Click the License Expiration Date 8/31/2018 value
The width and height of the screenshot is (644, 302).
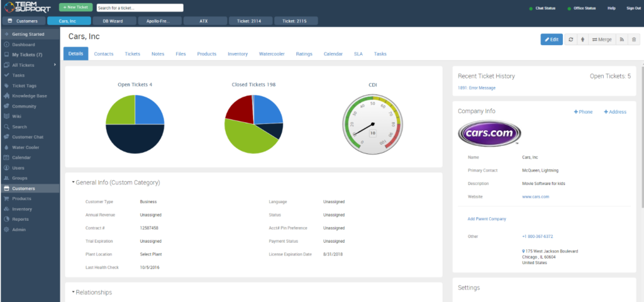[x=333, y=254]
